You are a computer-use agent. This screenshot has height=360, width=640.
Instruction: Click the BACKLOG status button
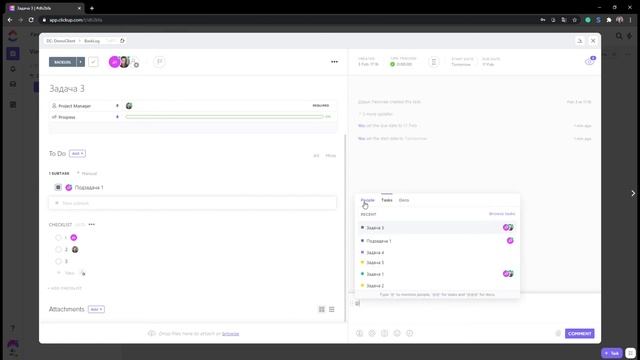[x=62, y=62]
